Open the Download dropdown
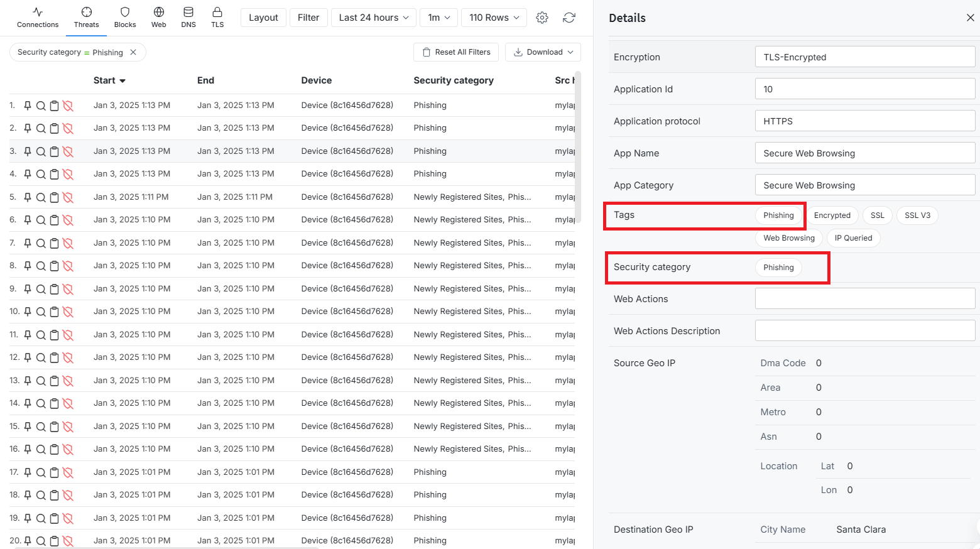This screenshot has height=549, width=980. [x=543, y=52]
